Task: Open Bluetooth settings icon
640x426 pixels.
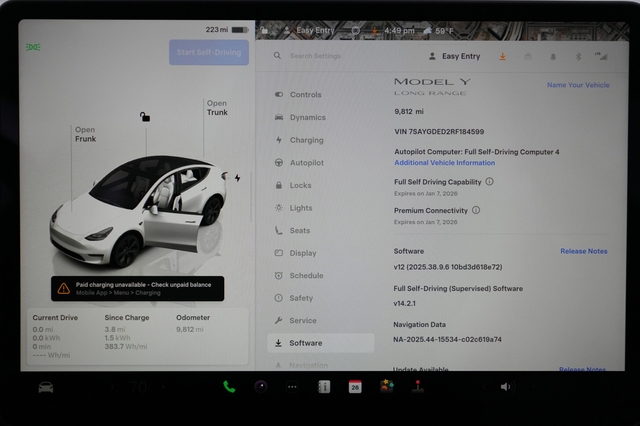Action: tap(578, 57)
